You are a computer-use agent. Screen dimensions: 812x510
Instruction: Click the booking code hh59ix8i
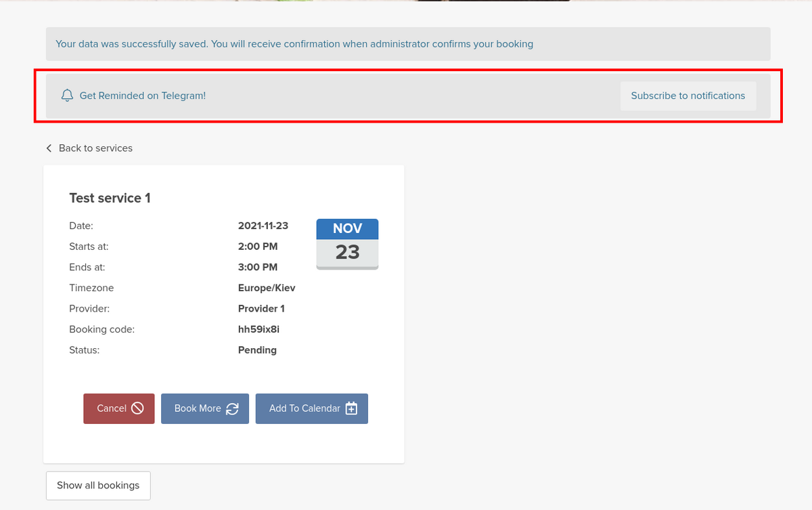[260, 329]
